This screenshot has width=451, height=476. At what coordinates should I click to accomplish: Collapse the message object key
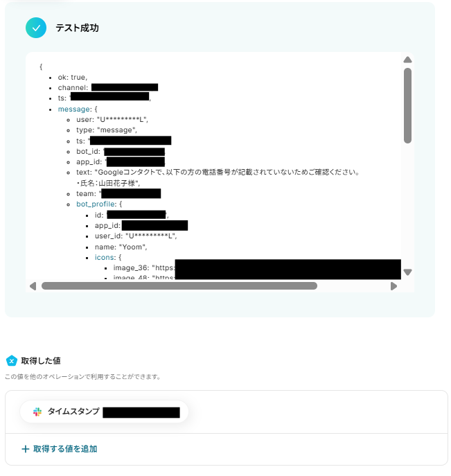74,109
